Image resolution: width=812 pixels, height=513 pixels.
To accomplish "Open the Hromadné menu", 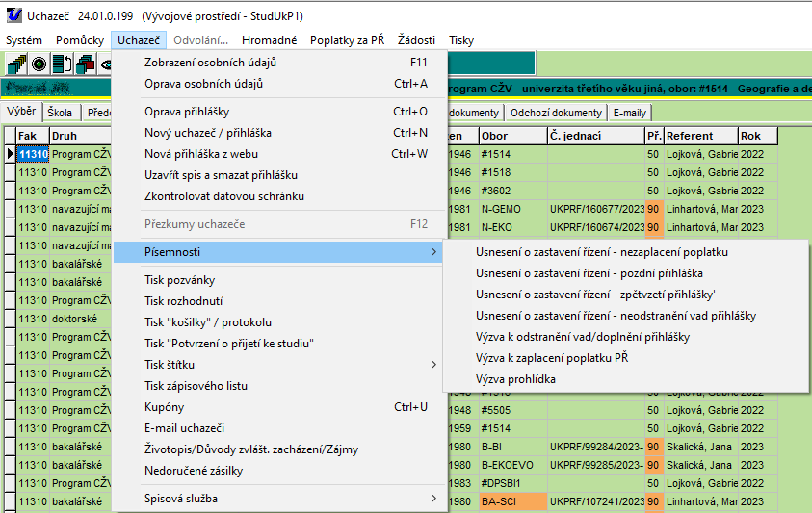I will 269,40.
